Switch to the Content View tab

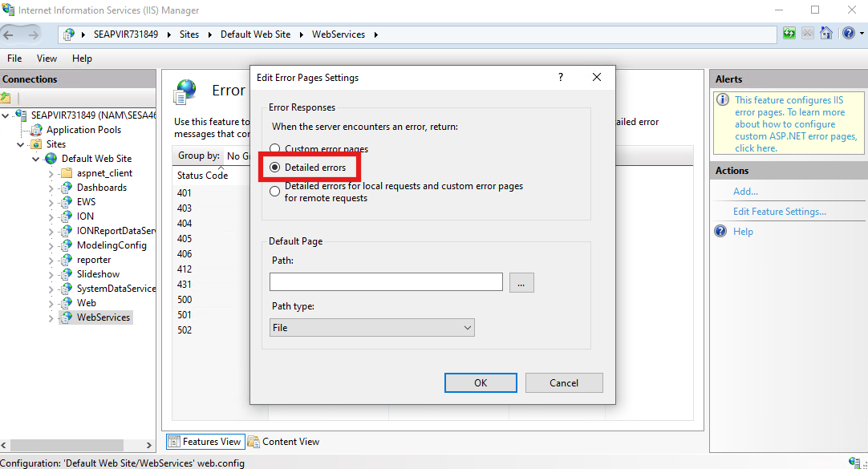pos(284,442)
